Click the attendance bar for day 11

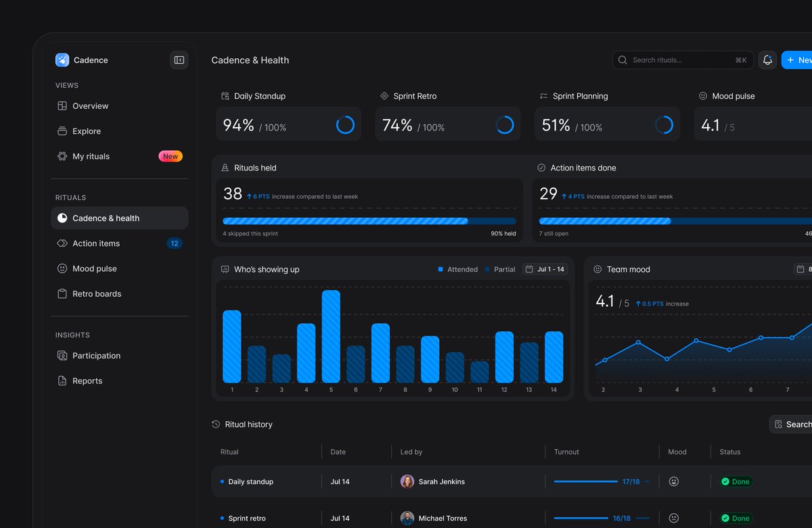click(480, 372)
